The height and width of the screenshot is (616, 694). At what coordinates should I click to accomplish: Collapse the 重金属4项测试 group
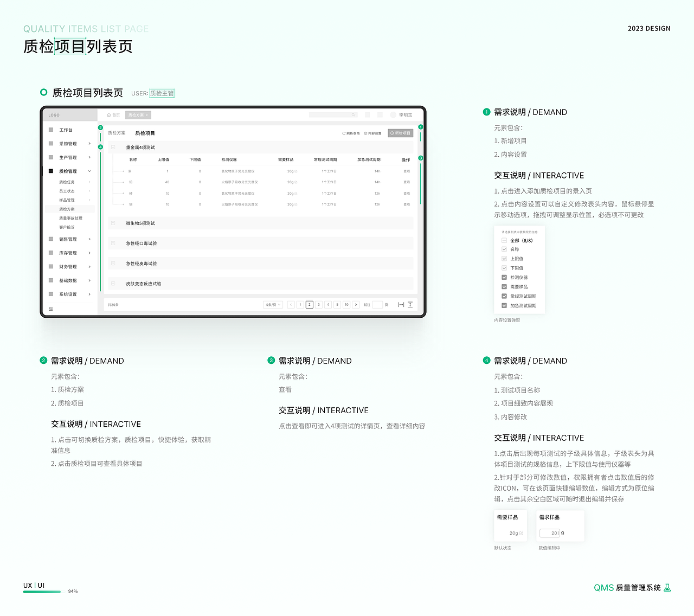pyautogui.click(x=114, y=147)
